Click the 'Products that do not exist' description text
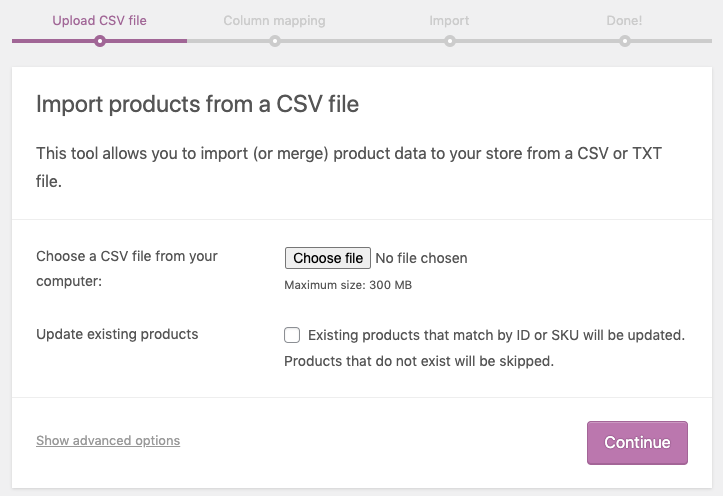Image resolution: width=723 pixels, height=496 pixels. [419, 361]
